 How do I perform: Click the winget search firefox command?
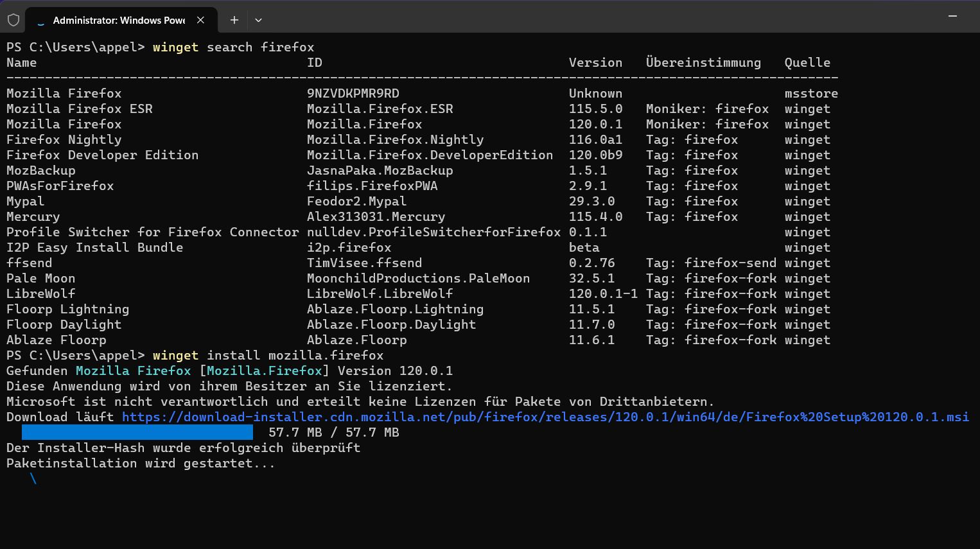[x=233, y=47]
